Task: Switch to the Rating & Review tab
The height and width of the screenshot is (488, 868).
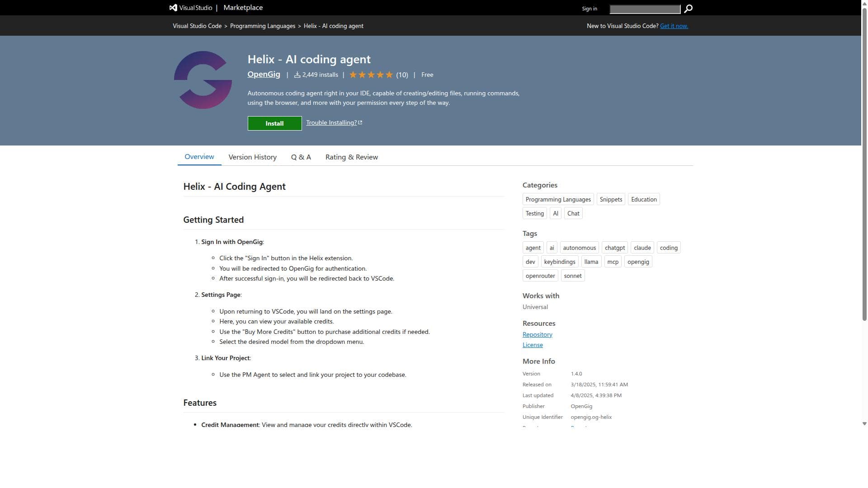Action: 351,157
